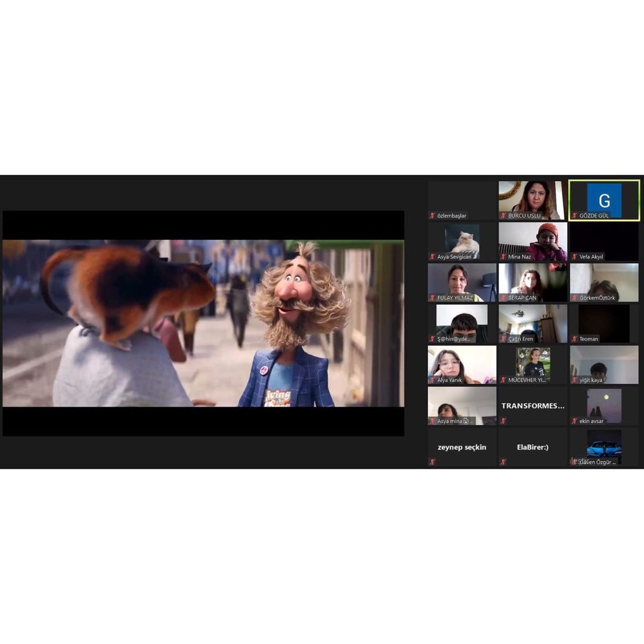This screenshot has width=644, height=644.
Task: Select Asya mina's video tile
Action: point(462,406)
